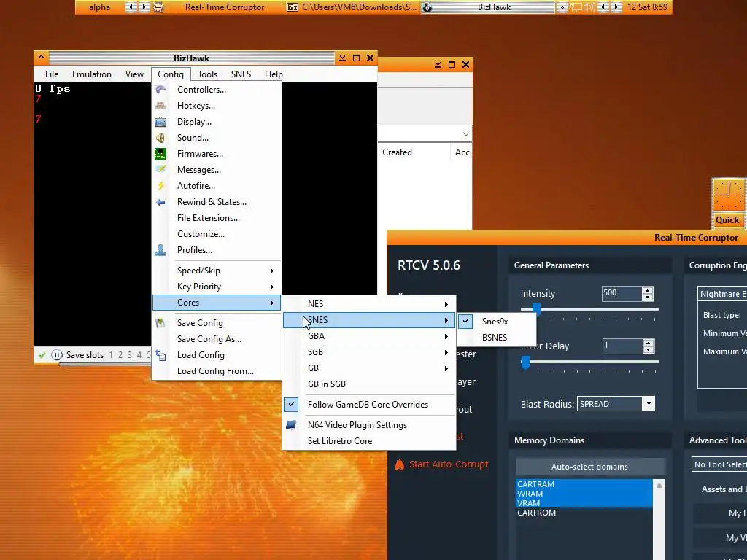Select the Snes9x core option

tap(496, 322)
